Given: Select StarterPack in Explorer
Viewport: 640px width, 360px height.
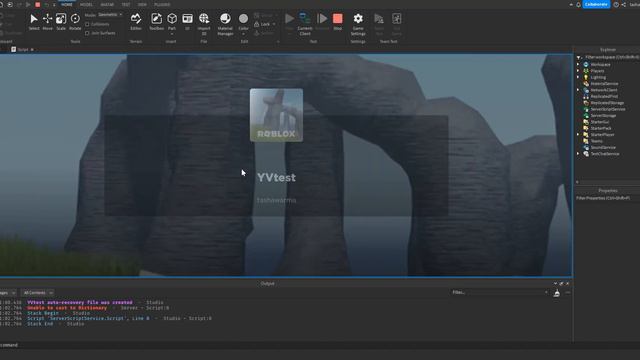Looking at the screenshot, I should click(x=601, y=128).
